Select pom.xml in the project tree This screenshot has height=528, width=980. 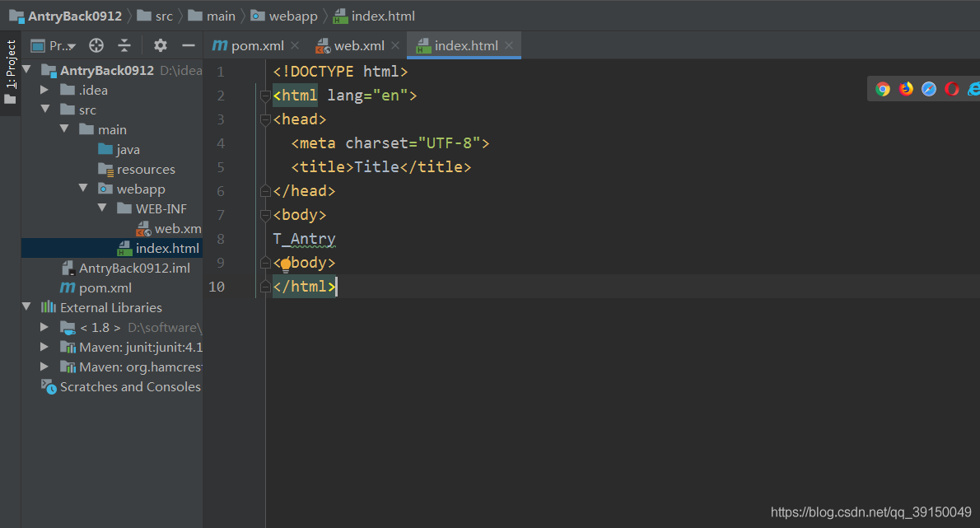[96, 288]
